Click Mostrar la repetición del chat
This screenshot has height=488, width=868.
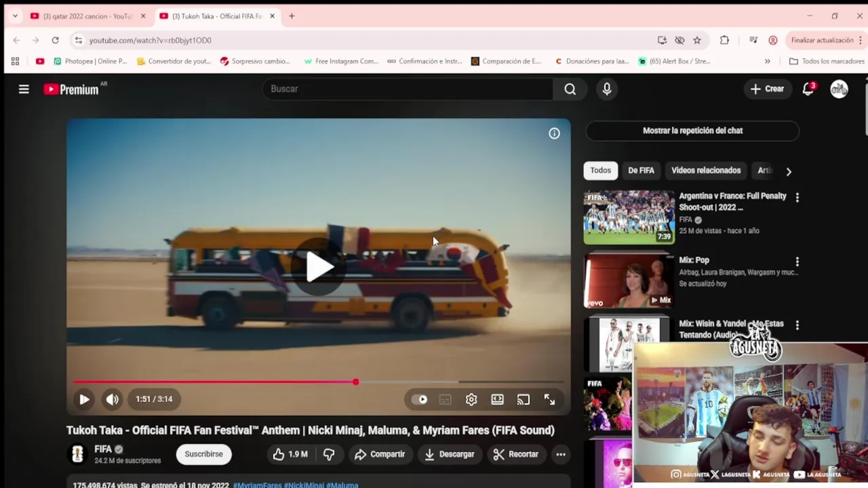coord(692,131)
